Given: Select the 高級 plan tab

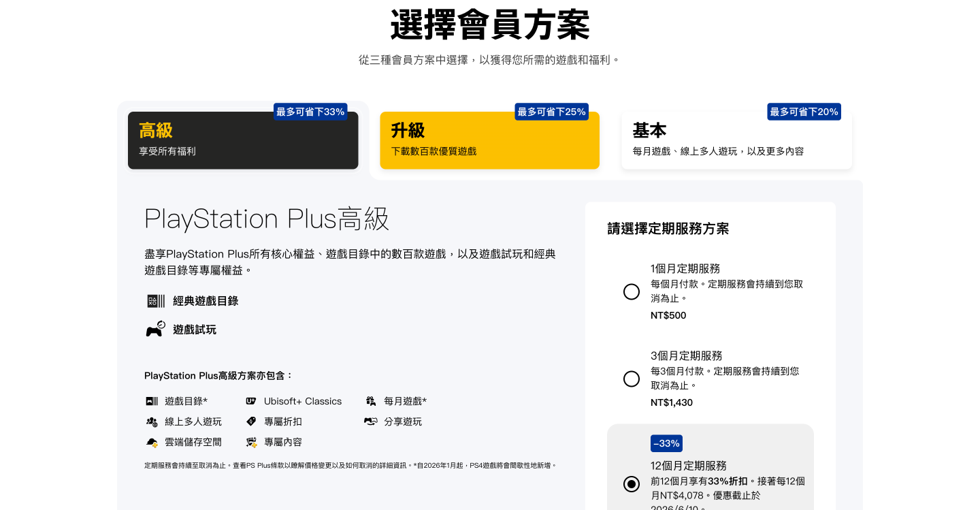Looking at the screenshot, I should pos(243,140).
